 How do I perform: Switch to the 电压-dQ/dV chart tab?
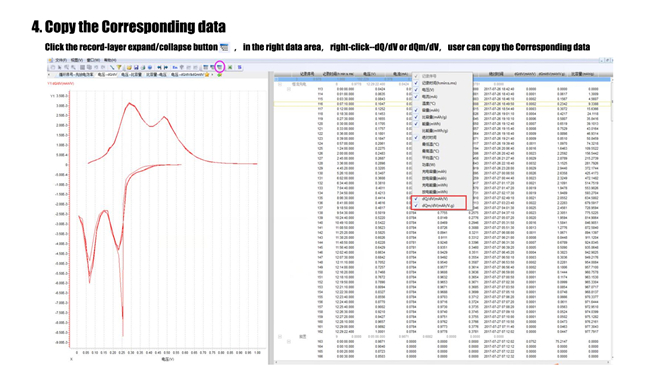(107, 75)
